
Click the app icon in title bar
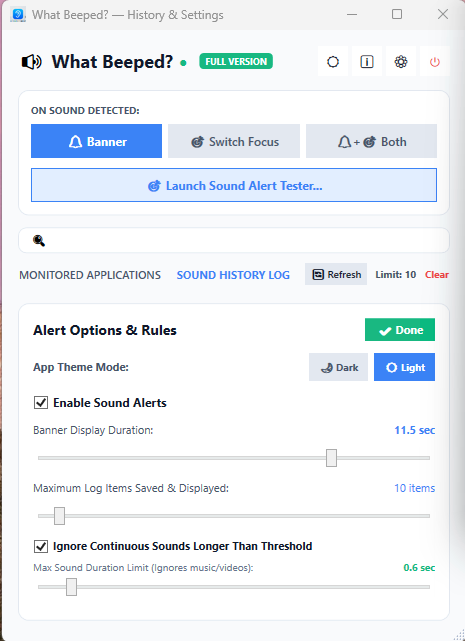tap(18, 15)
